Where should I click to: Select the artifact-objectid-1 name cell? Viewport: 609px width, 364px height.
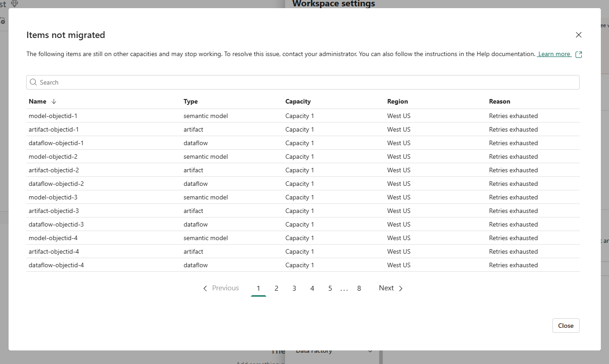[x=54, y=129]
